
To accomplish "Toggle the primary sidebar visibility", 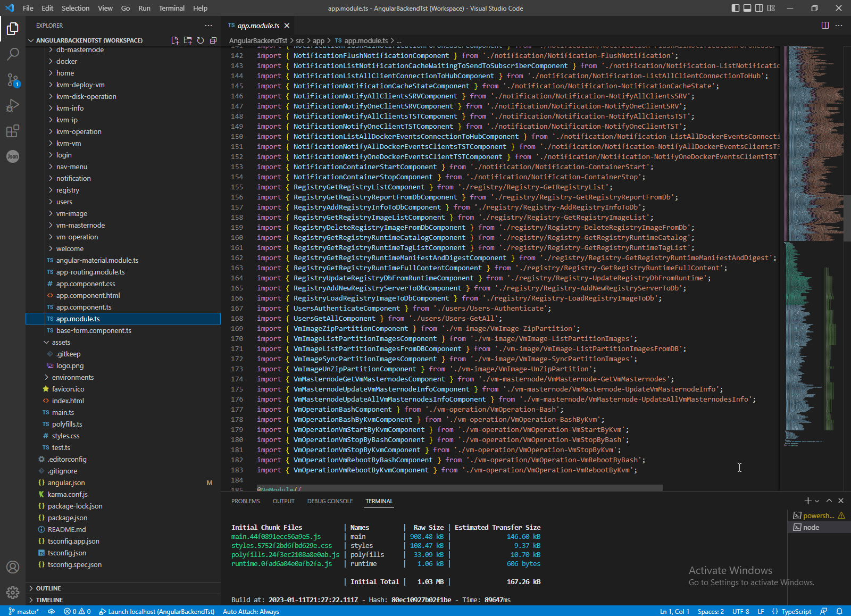I will pyautogui.click(x=735, y=8).
